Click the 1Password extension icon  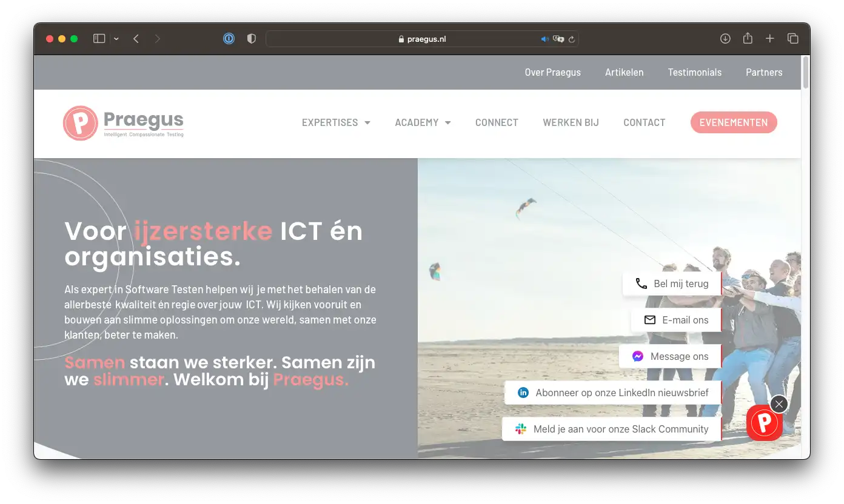pos(229,39)
